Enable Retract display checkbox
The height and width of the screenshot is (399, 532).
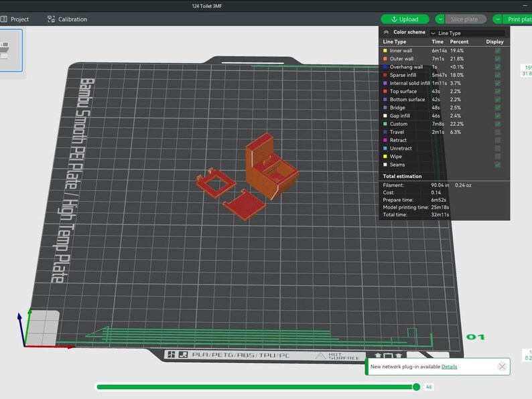click(497, 140)
